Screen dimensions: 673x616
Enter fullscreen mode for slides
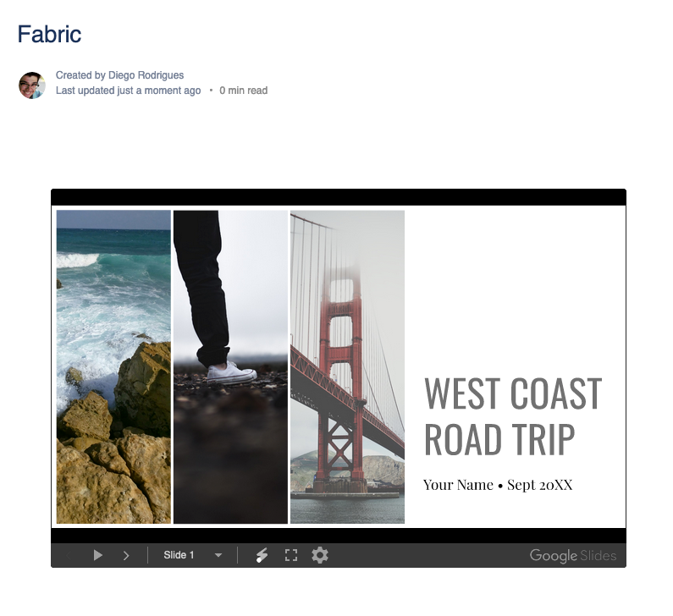[x=291, y=555]
